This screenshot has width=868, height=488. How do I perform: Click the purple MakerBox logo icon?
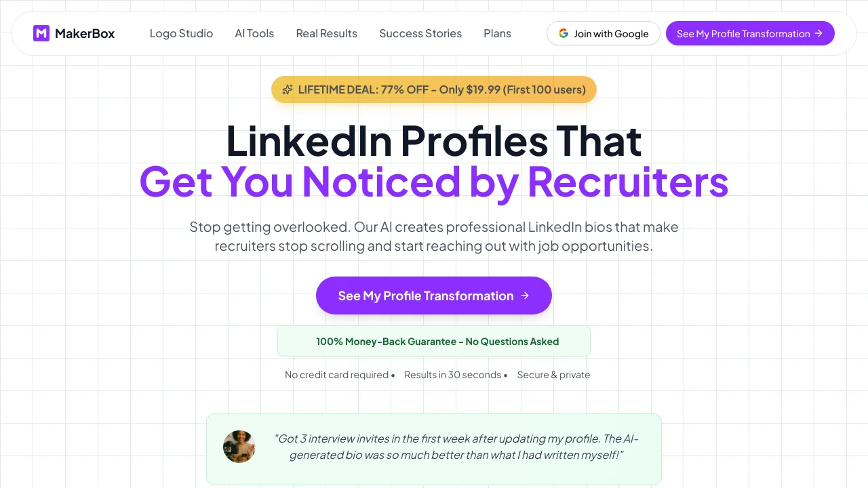(x=41, y=33)
